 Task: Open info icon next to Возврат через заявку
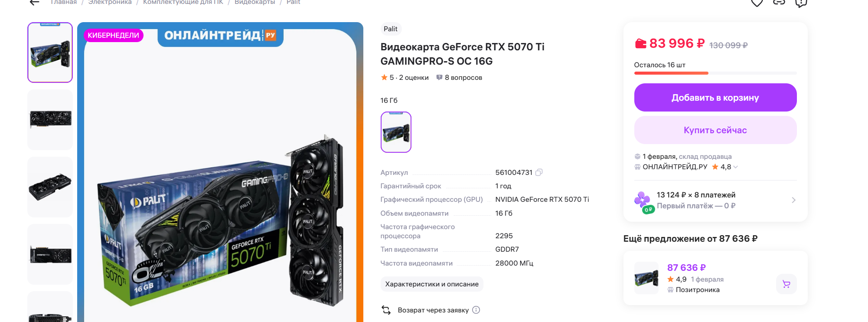476,310
